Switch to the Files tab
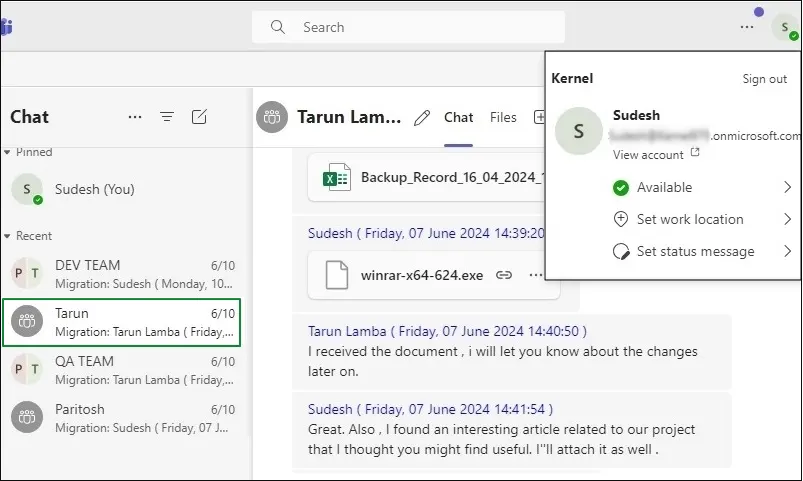The width and height of the screenshot is (803, 481). coord(503,117)
